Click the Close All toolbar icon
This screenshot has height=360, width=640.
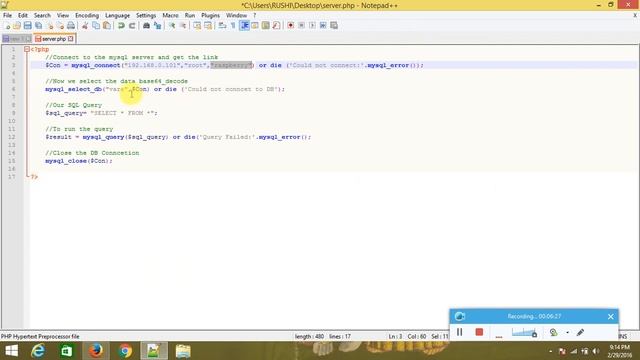(60, 26)
